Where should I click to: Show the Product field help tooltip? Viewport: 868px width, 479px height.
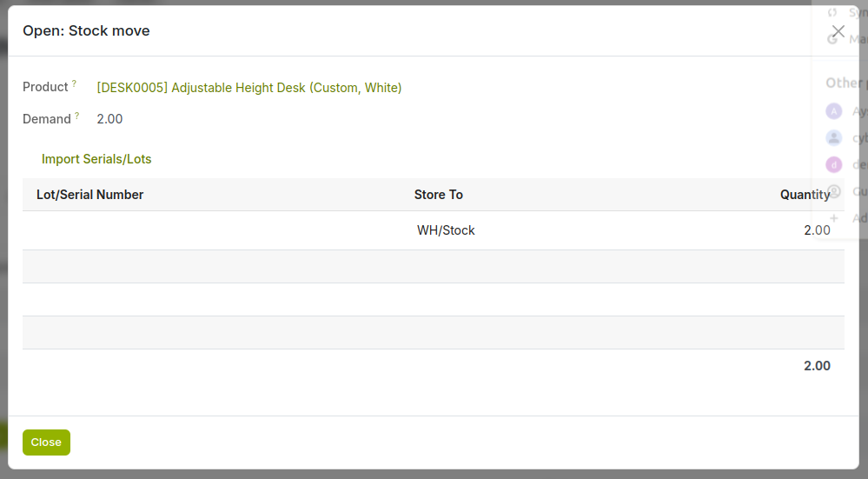[x=75, y=83]
